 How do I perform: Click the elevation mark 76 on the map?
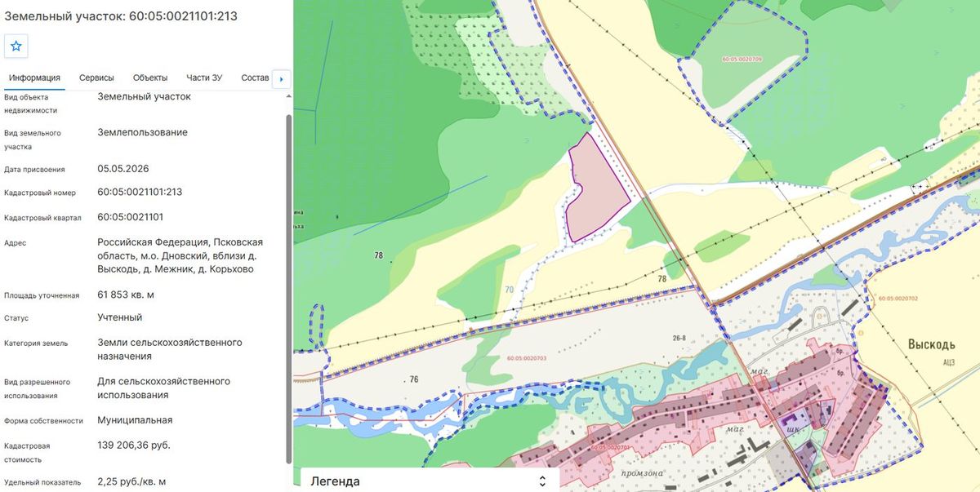(x=414, y=379)
